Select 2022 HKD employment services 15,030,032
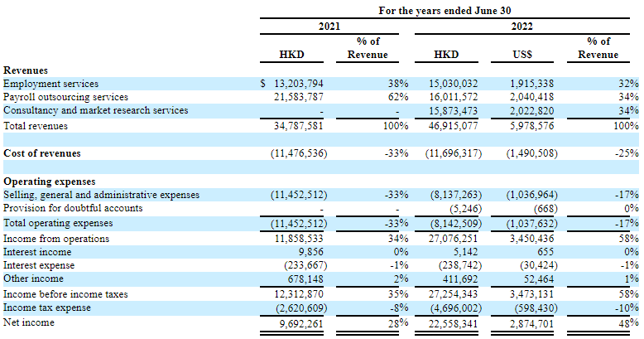The width and height of the screenshot is (644, 339). (454, 84)
